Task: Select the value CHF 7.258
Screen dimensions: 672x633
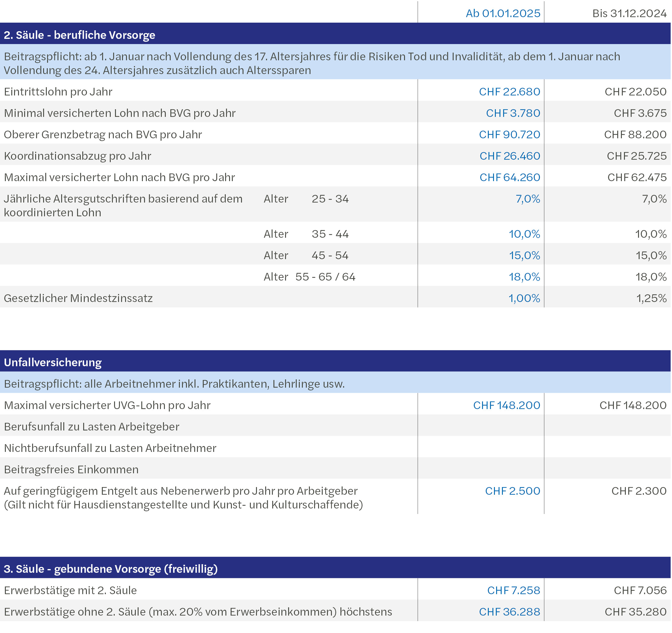Action: (513, 590)
